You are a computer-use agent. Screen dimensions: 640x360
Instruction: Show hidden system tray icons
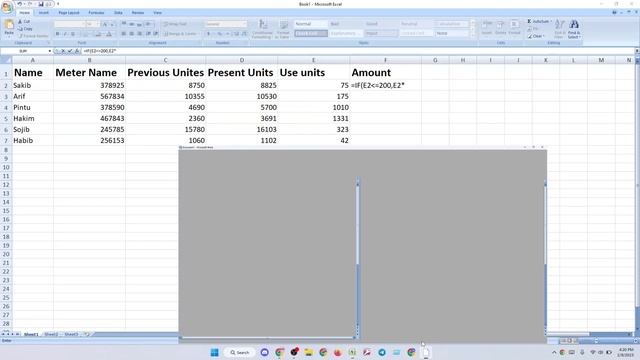[x=554, y=352]
